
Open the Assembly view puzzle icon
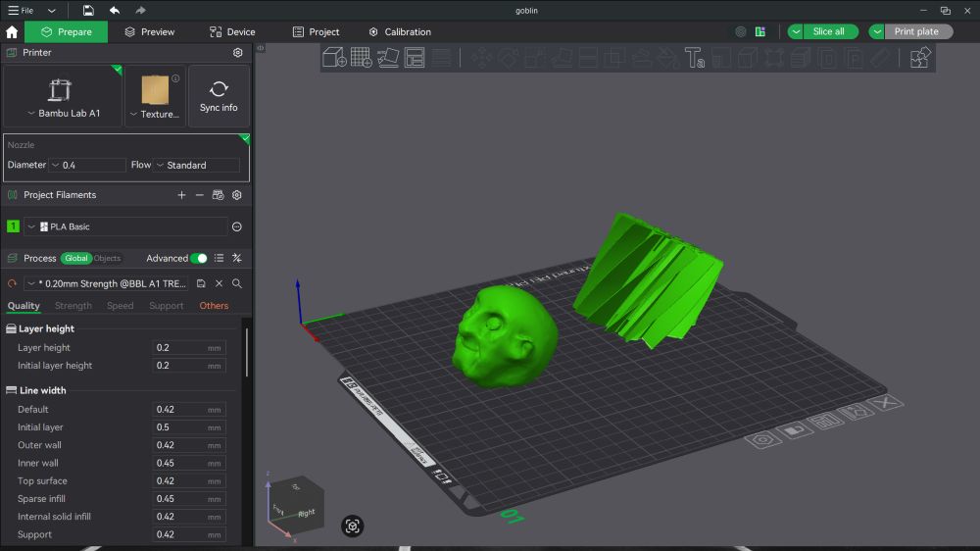tap(920, 58)
